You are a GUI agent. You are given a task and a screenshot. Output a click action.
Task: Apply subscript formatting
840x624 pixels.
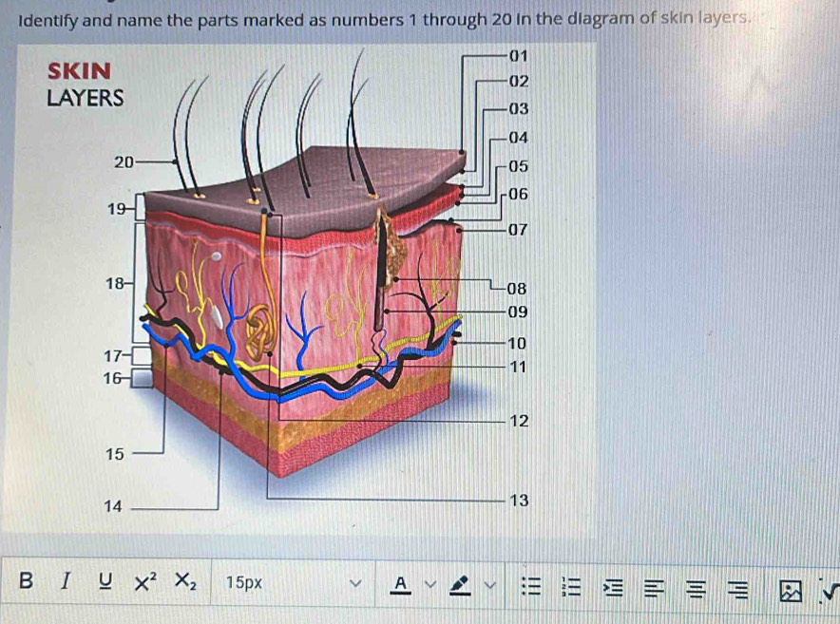[x=185, y=581]
